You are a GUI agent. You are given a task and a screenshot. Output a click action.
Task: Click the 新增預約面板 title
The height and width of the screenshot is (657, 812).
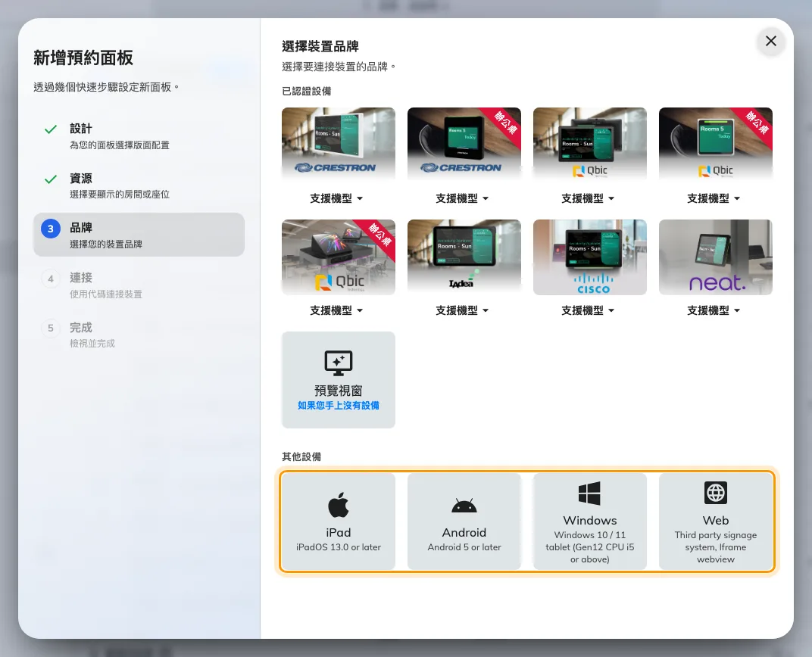point(83,58)
